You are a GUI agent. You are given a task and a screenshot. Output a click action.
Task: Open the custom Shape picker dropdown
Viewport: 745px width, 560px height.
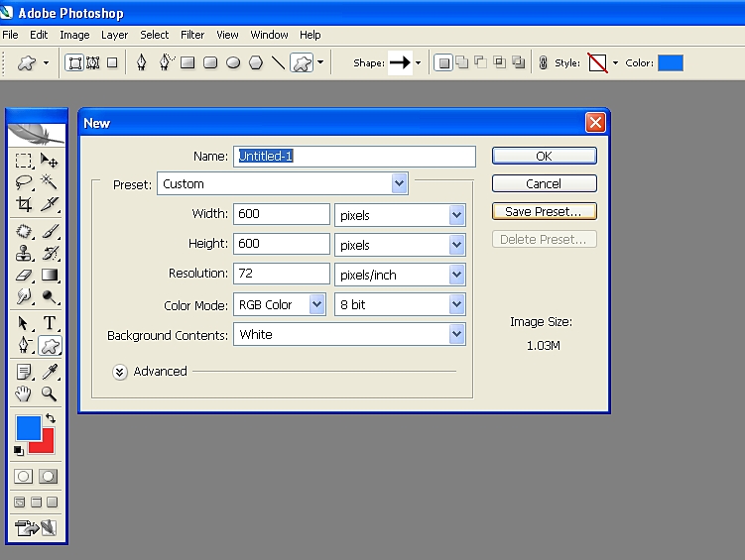(x=418, y=62)
